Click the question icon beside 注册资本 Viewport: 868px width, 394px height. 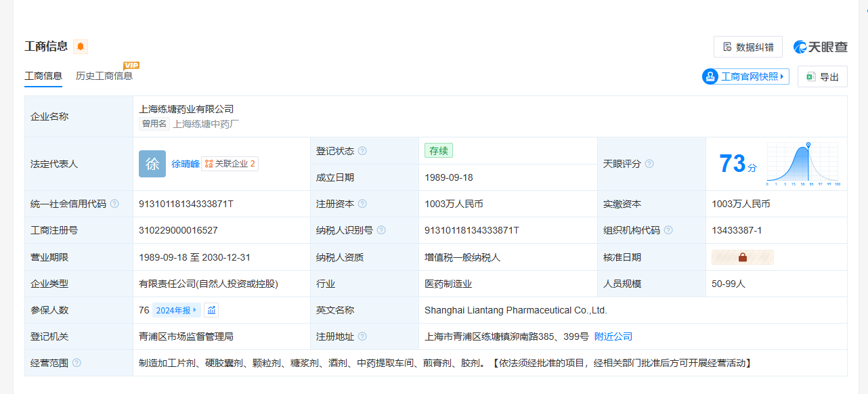tap(362, 204)
